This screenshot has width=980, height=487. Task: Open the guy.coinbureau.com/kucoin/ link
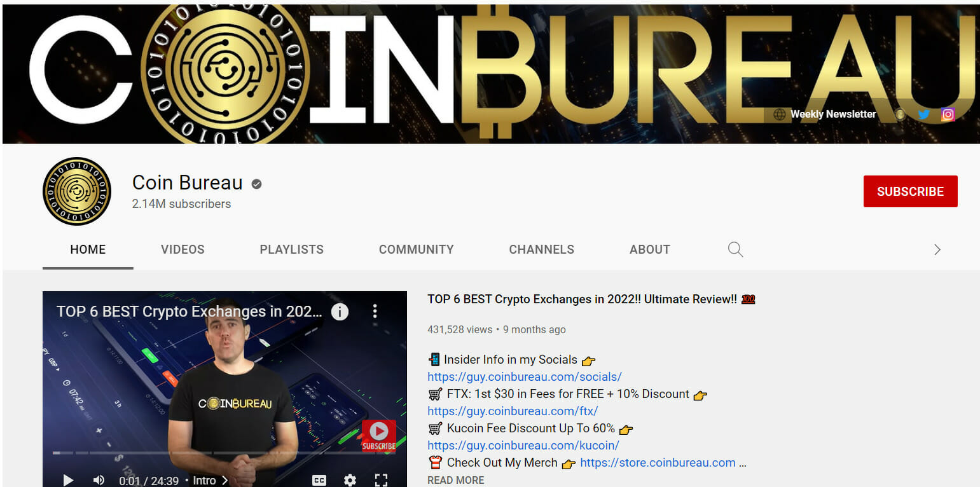point(523,445)
